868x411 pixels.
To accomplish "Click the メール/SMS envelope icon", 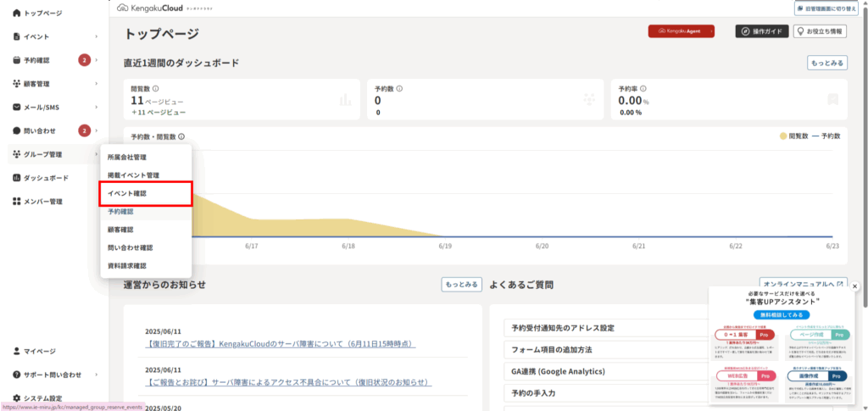I will (x=17, y=108).
